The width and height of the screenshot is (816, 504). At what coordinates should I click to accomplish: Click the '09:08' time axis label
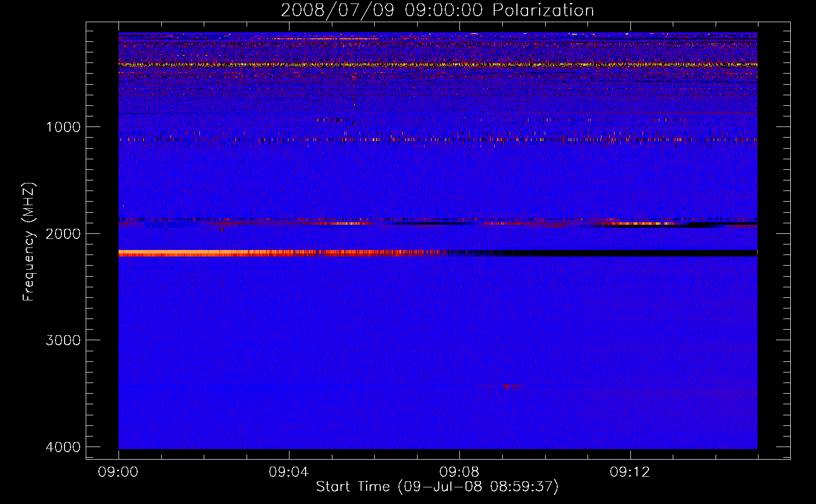pos(459,472)
